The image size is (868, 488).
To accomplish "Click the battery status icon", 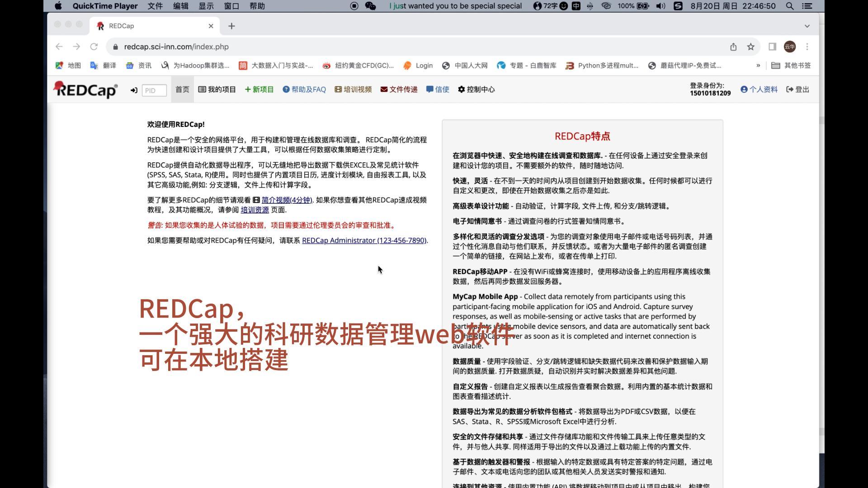I will coord(642,6).
